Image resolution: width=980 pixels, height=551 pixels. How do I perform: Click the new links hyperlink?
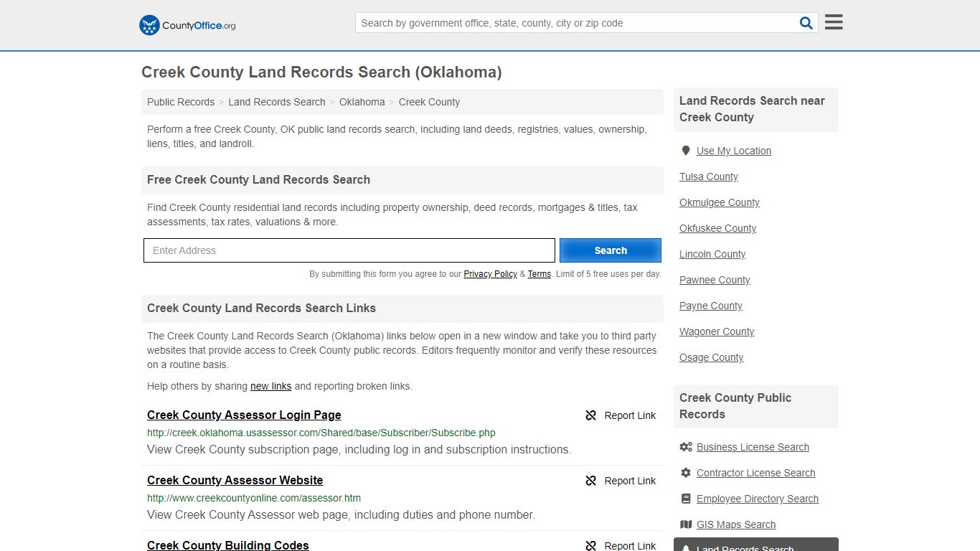tap(270, 386)
